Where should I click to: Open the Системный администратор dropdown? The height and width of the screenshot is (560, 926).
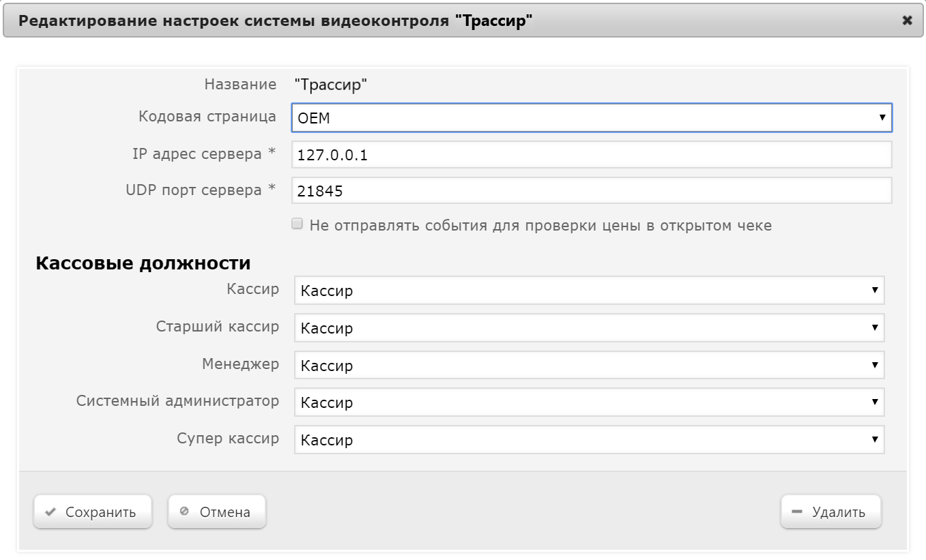point(589,402)
